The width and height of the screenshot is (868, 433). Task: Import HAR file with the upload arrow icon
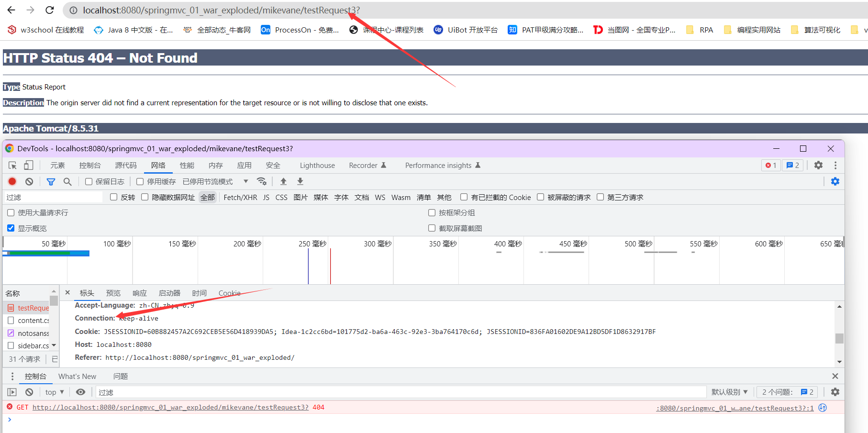283,181
